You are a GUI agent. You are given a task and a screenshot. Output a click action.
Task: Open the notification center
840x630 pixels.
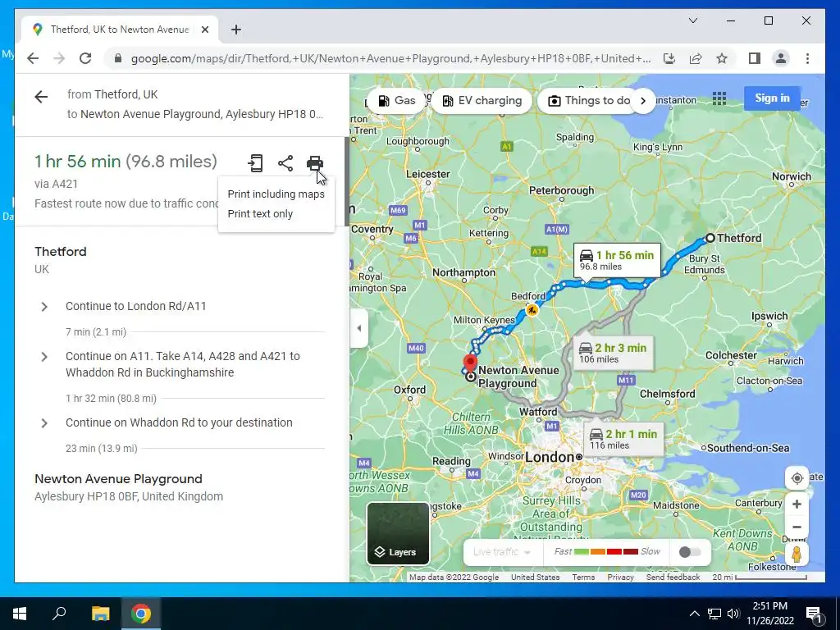tap(814, 614)
